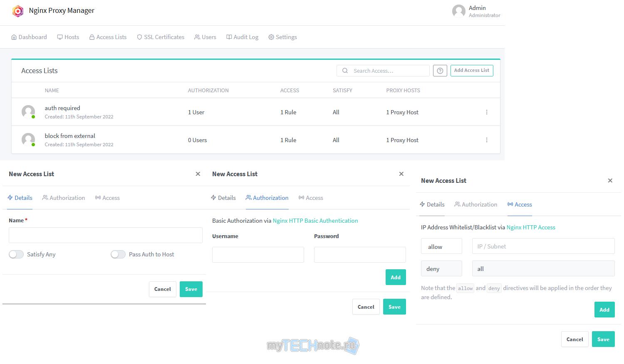Image resolution: width=624 pixels, height=364 pixels.
Task: Go to Access Lists in navigation
Action: (x=108, y=37)
